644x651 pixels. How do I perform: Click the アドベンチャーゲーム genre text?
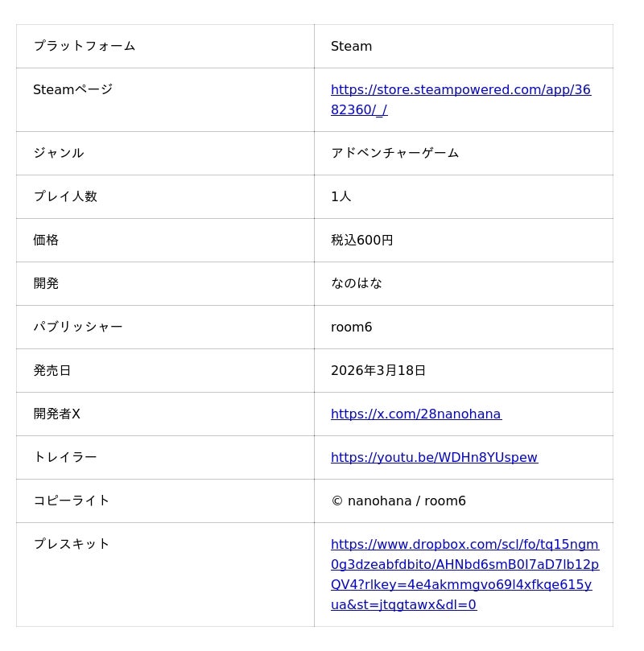(394, 153)
